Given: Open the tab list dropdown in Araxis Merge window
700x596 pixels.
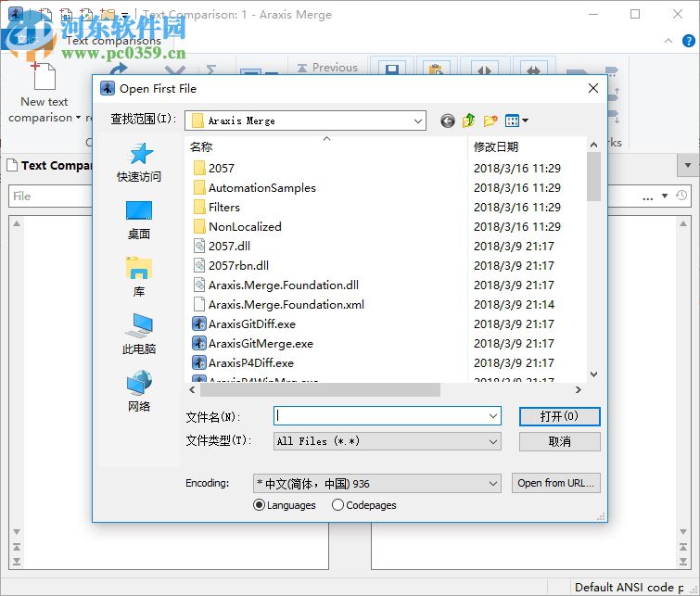Looking at the screenshot, I should pyautogui.click(x=688, y=165).
